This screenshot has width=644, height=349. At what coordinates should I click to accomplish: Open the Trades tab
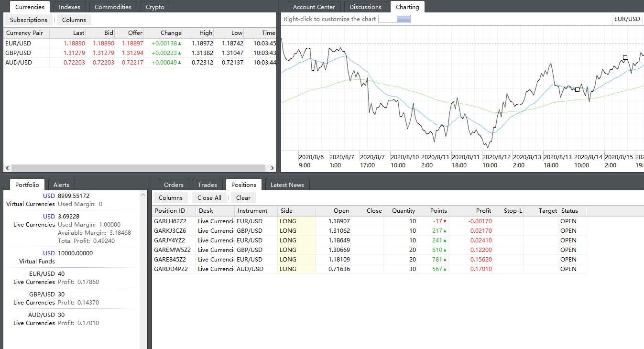(x=207, y=185)
